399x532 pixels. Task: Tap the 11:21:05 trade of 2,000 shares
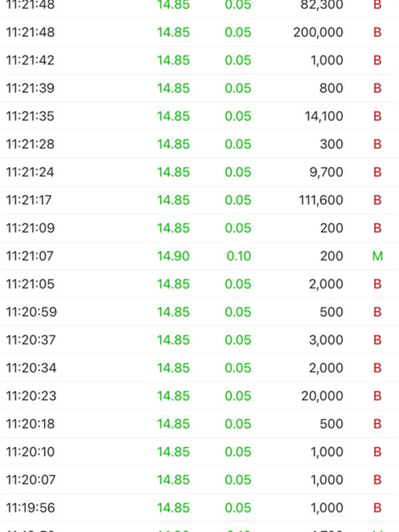(199, 283)
